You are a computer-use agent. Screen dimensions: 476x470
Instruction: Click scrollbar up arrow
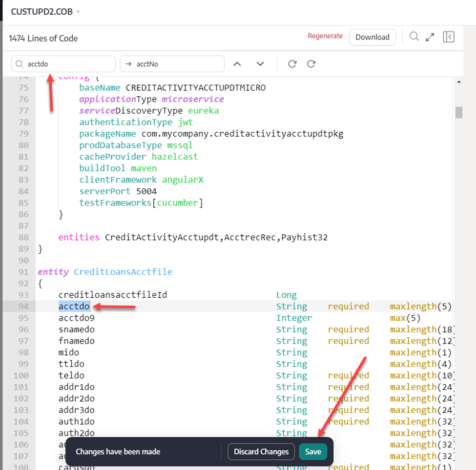[458, 82]
